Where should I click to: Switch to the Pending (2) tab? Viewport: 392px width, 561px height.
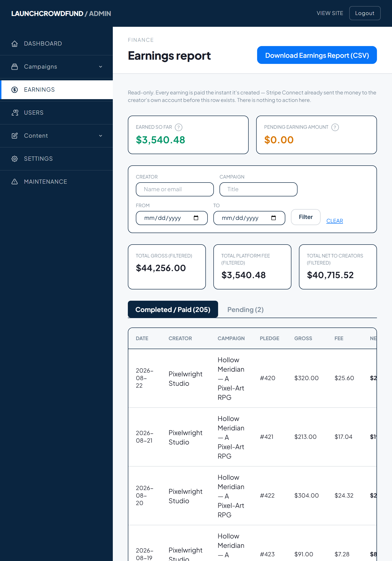(x=245, y=310)
